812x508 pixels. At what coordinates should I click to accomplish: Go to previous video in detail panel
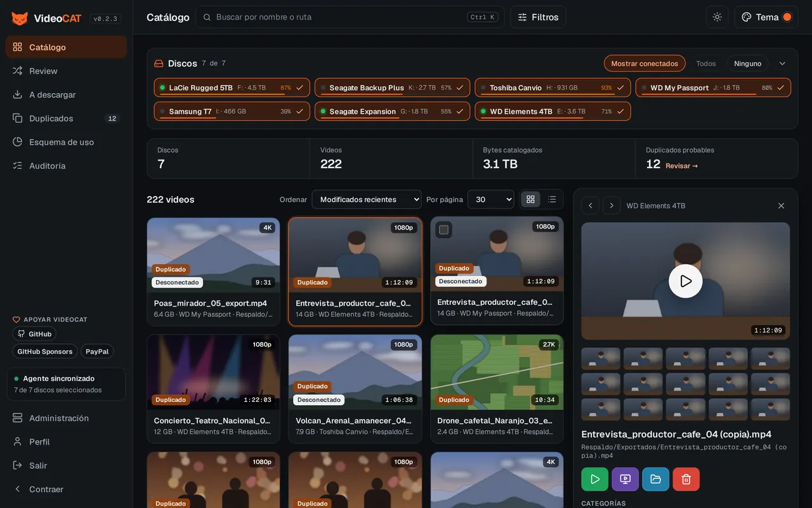590,206
